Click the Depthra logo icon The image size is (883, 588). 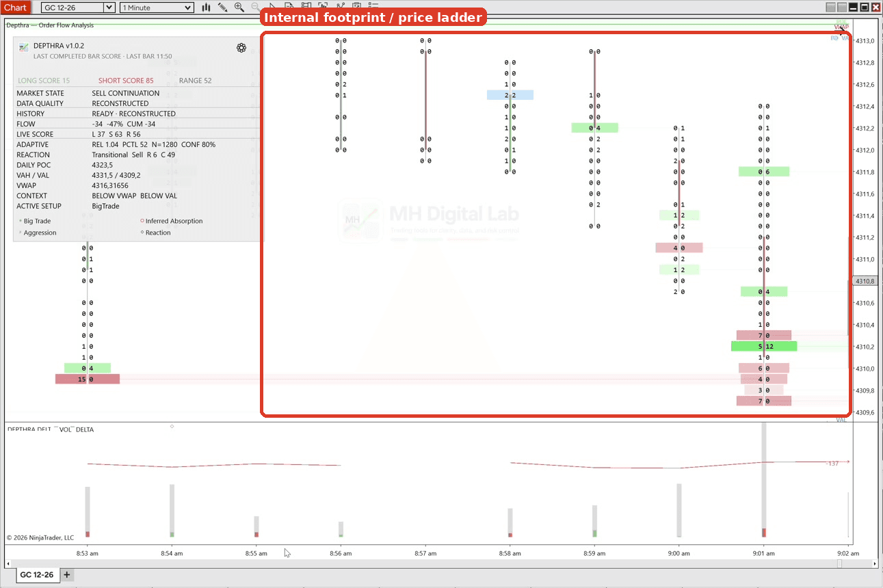point(24,47)
